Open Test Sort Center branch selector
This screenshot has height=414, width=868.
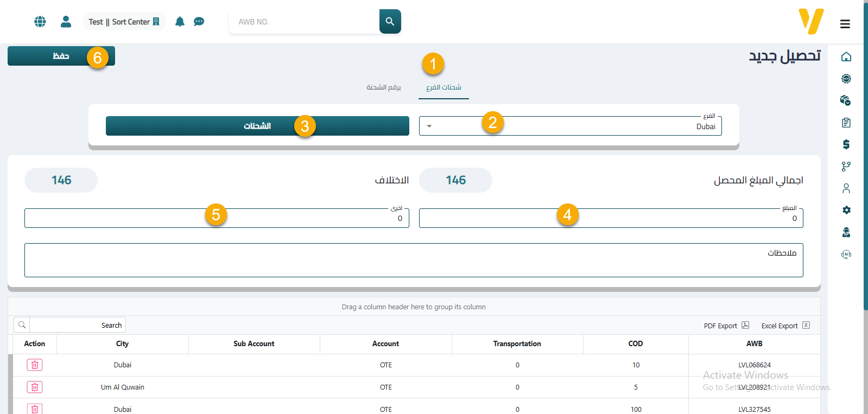pyautogui.click(x=124, y=22)
